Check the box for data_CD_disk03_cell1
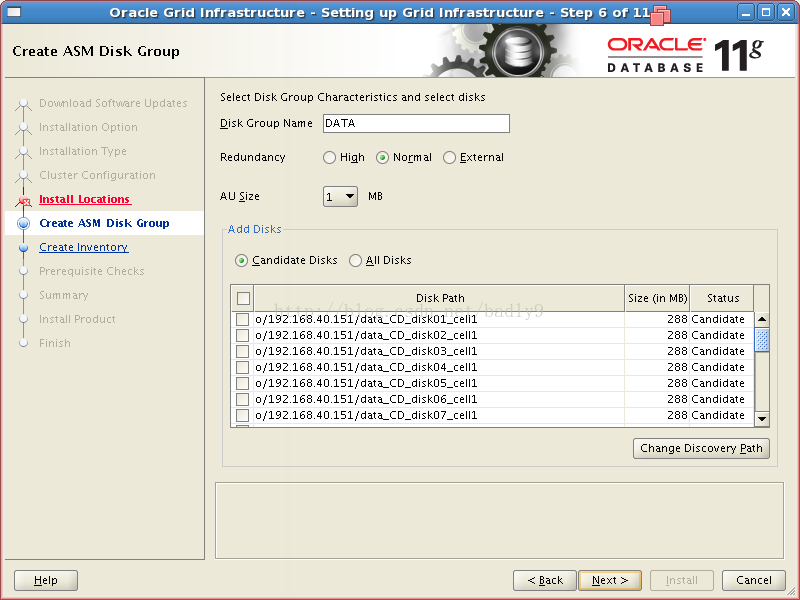 click(x=242, y=352)
